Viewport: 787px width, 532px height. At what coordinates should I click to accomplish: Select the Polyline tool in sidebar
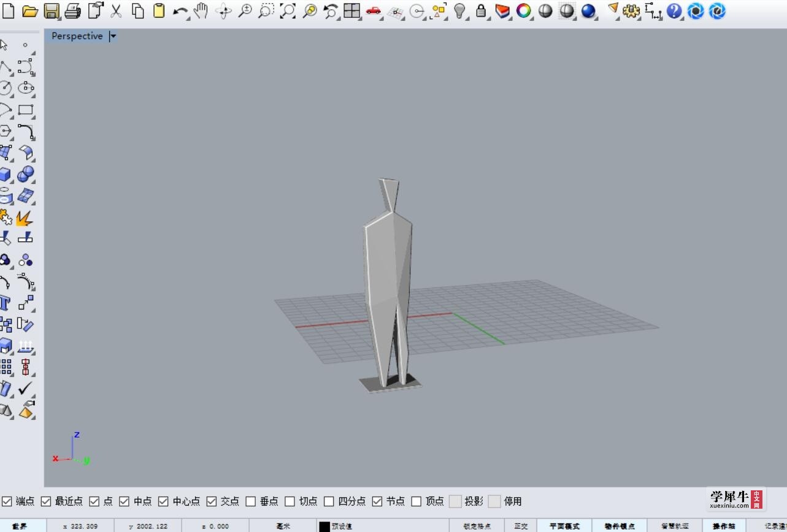[x=6, y=67]
